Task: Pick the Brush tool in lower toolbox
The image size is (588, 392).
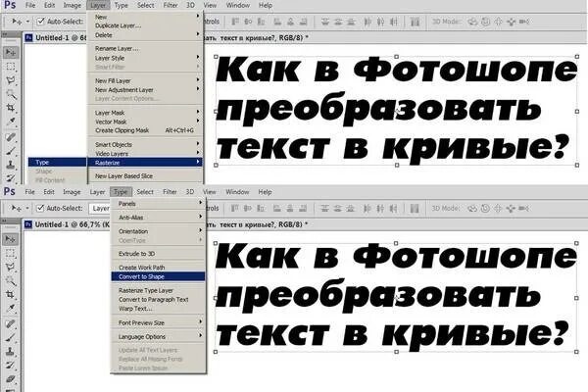Action: 11,337
